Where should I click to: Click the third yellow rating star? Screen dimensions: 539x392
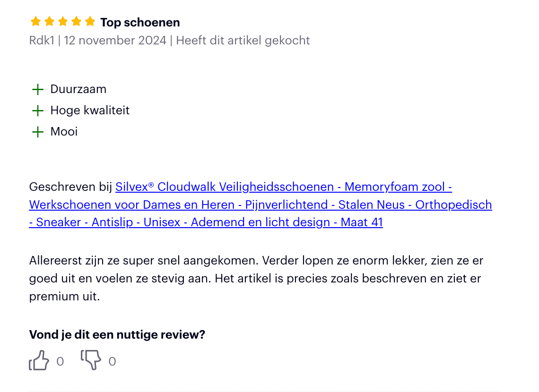point(63,22)
